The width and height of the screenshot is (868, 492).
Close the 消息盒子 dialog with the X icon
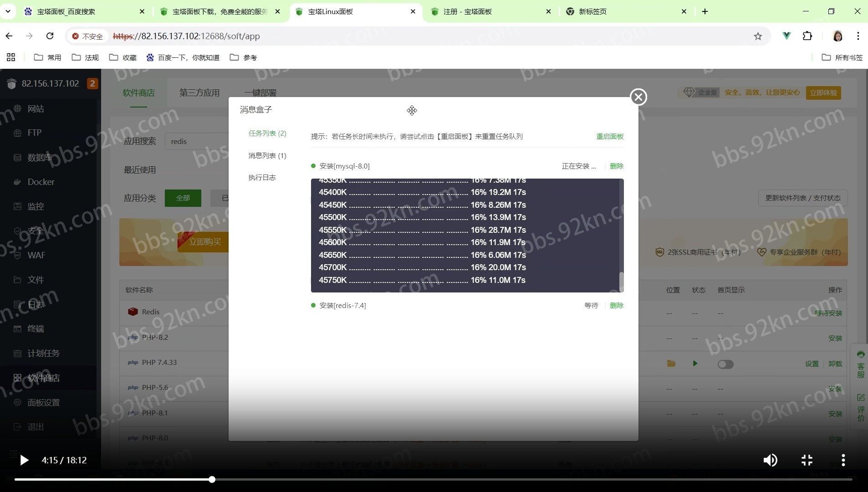pyautogui.click(x=638, y=97)
